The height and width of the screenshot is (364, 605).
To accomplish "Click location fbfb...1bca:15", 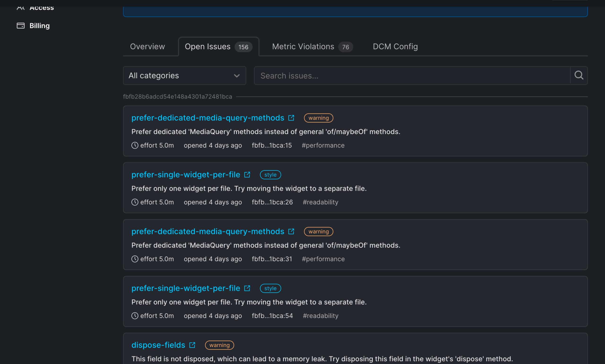I will 272,145.
